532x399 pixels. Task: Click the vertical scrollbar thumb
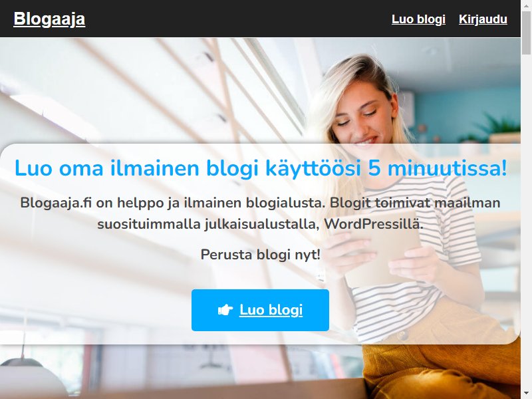[x=526, y=32]
